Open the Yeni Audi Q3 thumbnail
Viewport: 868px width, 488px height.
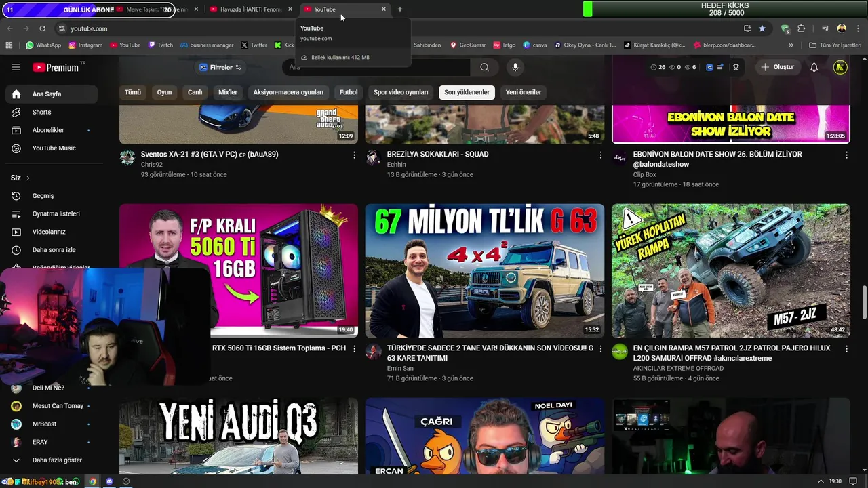point(239,436)
